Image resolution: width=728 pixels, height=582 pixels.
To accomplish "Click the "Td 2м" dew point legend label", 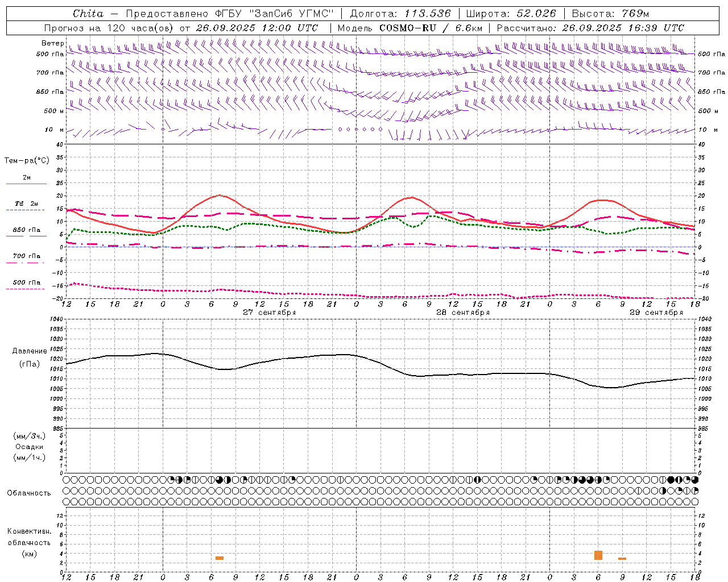I will (x=27, y=203).
